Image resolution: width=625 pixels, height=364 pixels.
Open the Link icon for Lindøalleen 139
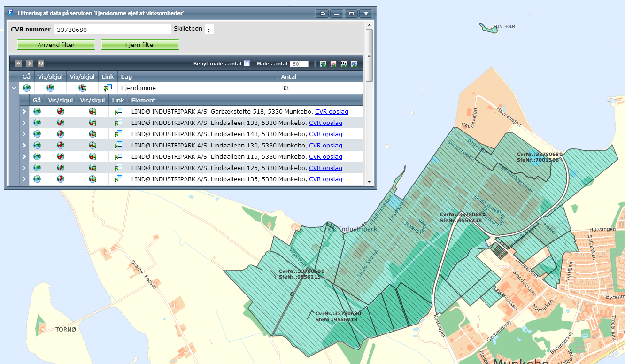118,145
